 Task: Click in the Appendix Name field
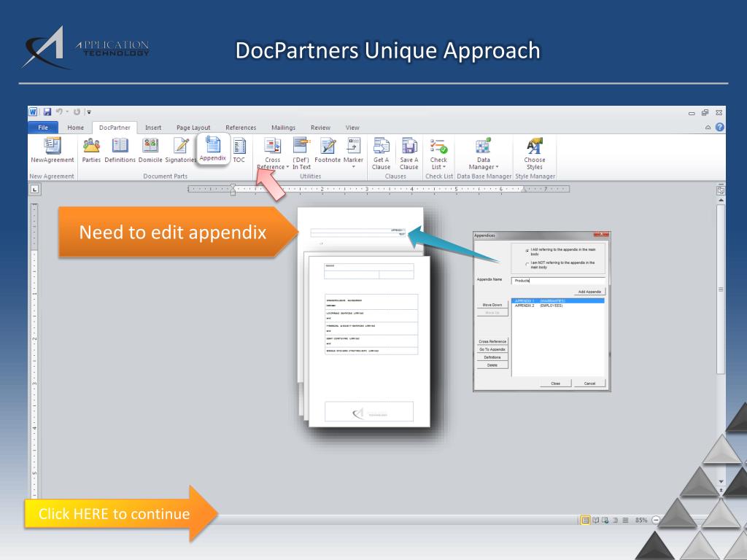point(558,281)
